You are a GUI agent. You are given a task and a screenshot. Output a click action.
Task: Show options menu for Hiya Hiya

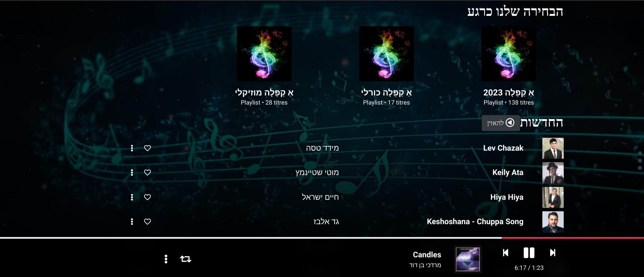132,197
